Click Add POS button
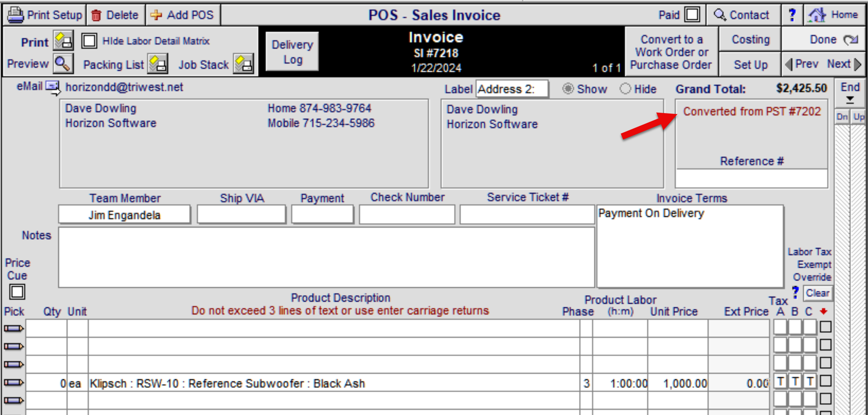Image resolution: width=868 pixels, height=415 pixels. point(183,15)
